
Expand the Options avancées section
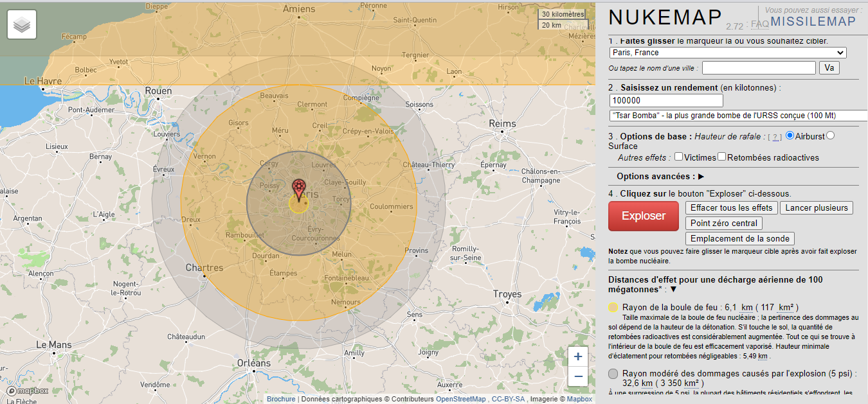[701, 176]
